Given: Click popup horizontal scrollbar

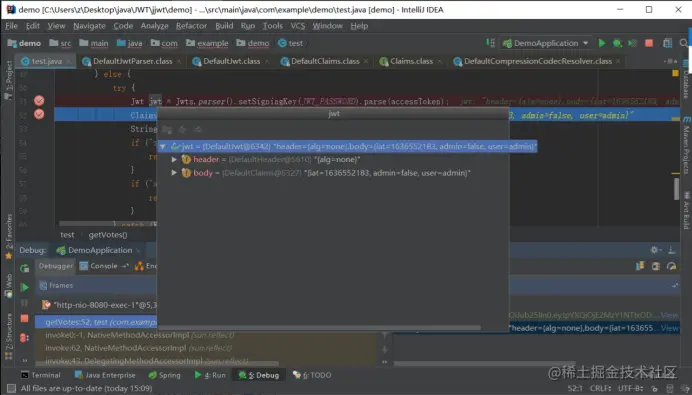Looking at the screenshot, I should pyautogui.click(x=320, y=327).
